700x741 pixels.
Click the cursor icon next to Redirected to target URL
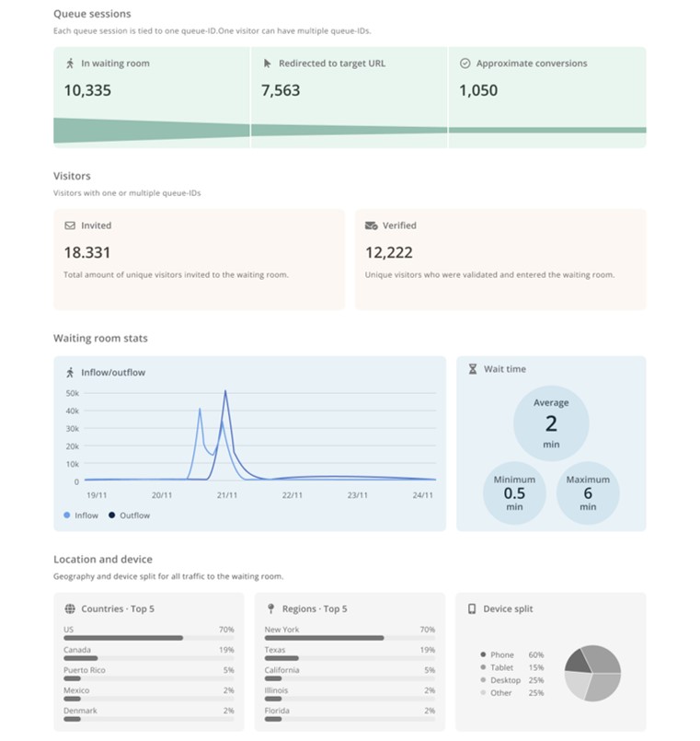(x=267, y=64)
